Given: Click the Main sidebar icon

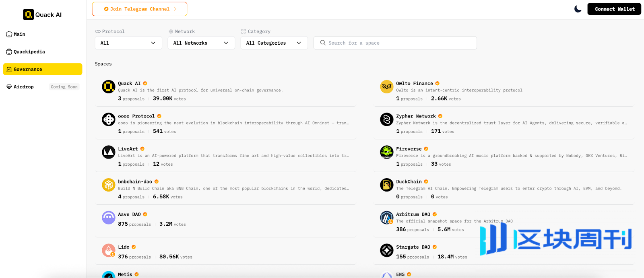Looking at the screenshot, I should (9, 34).
